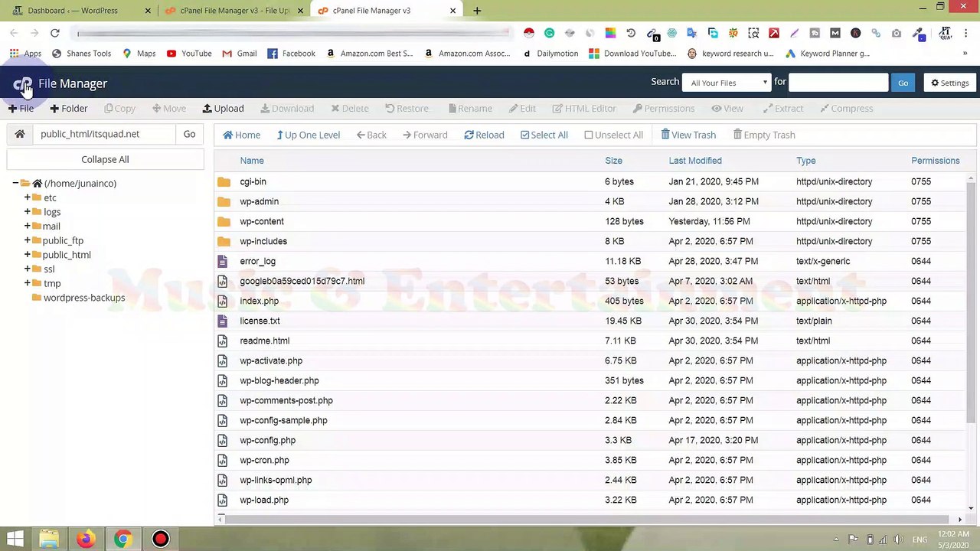Click the wordpress-backups folder icon
The width and height of the screenshot is (980, 551).
pyautogui.click(x=37, y=298)
